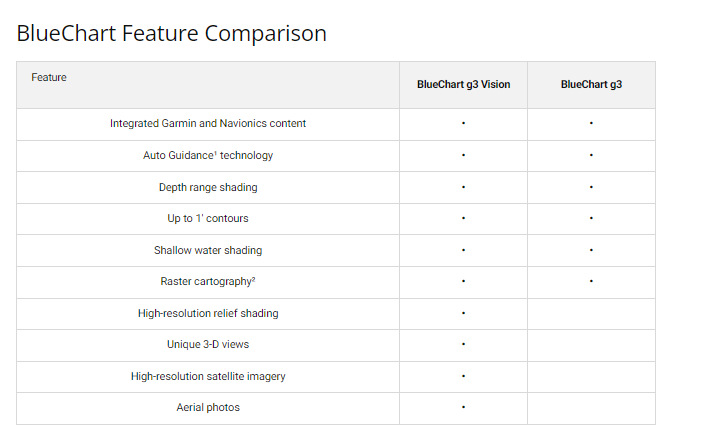Select High-resolution relief shading text
This screenshot has width=711, height=438.
pos(208,313)
